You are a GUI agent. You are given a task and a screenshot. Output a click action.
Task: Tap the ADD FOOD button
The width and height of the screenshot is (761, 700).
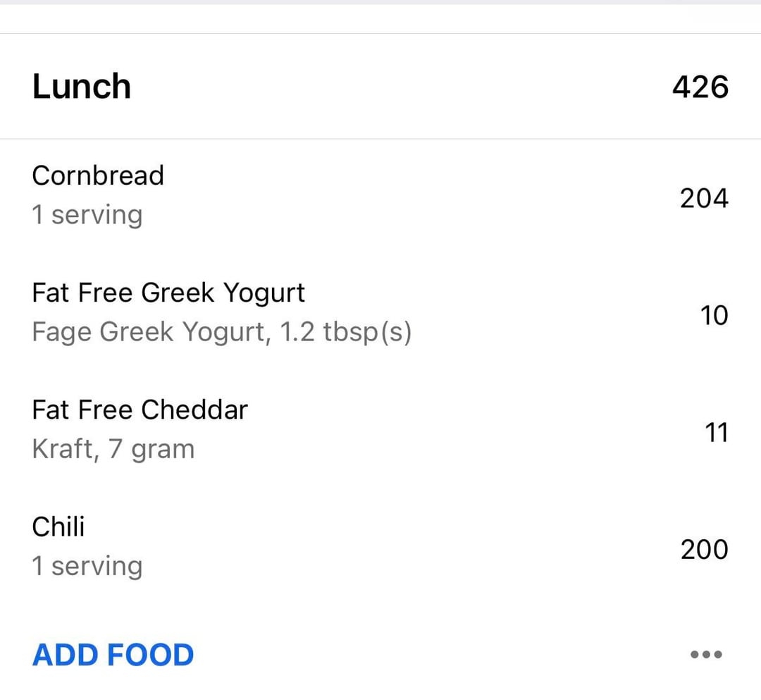(x=113, y=655)
